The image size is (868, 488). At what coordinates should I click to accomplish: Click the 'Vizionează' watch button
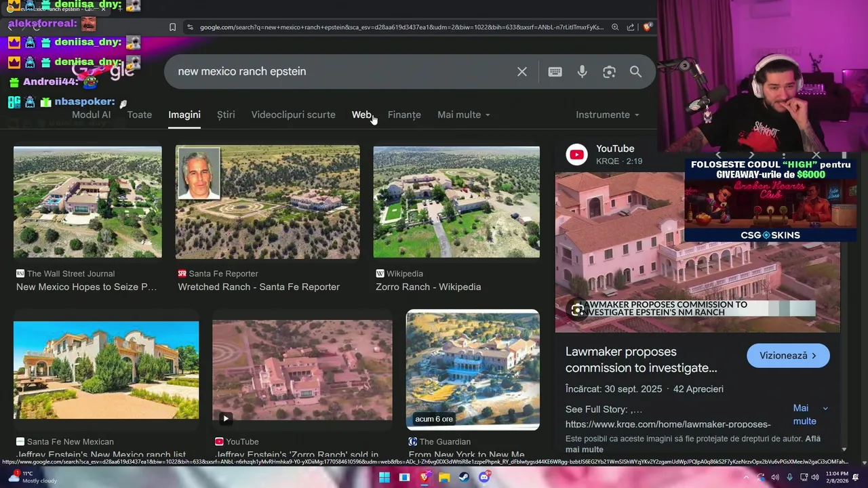(x=788, y=355)
